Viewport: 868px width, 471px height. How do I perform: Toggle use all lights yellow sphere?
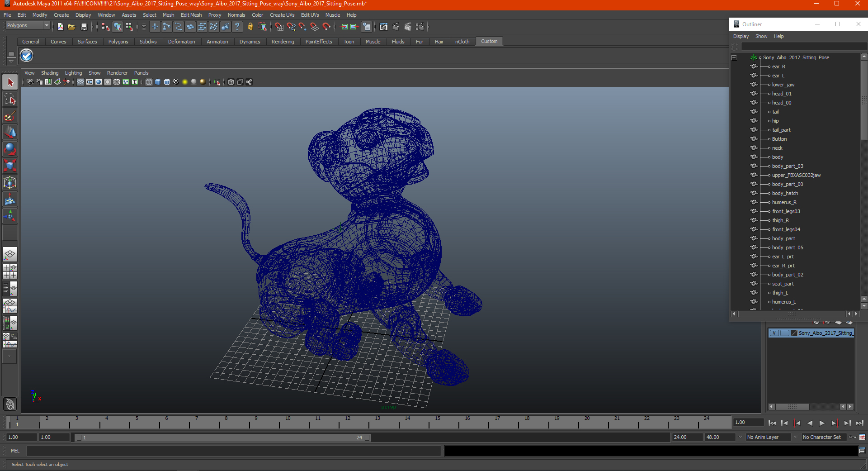coord(185,82)
